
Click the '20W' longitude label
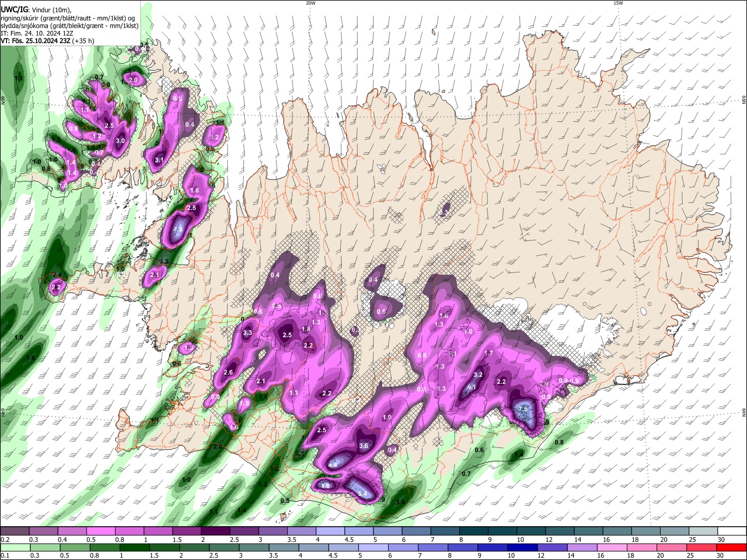[x=310, y=3]
